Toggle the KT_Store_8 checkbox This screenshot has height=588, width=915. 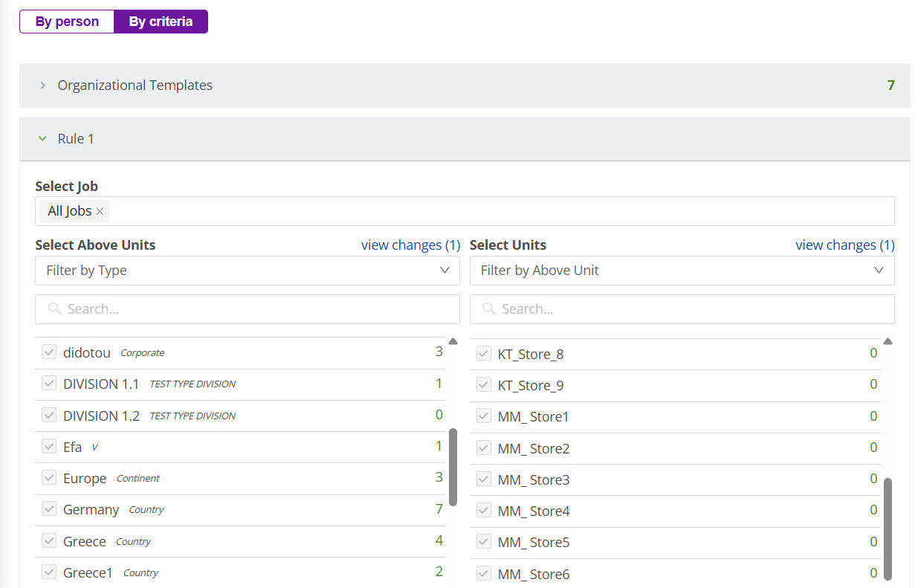click(483, 354)
